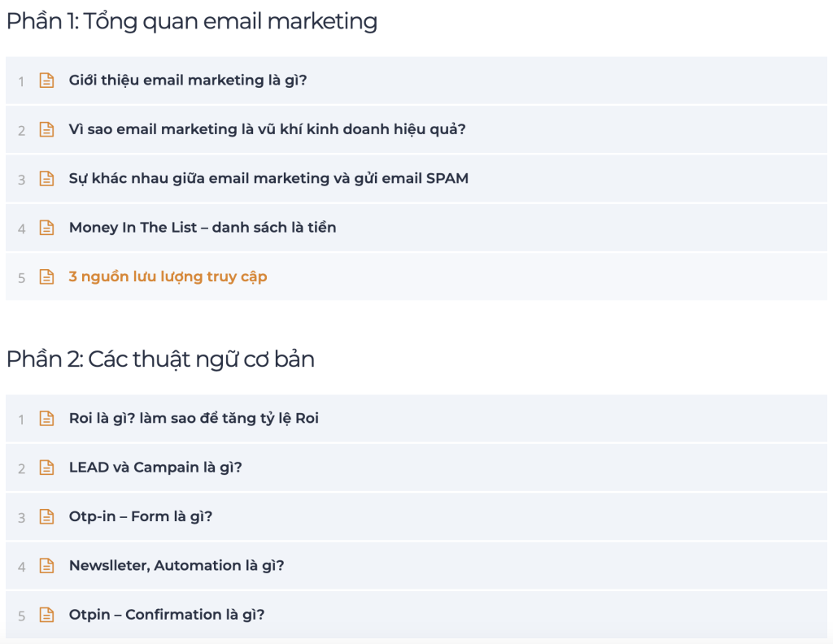This screenshot has width=833, height=644.
Task: Open lesson "LEAD và Campain là gì?"
Action: pos(155,468)
